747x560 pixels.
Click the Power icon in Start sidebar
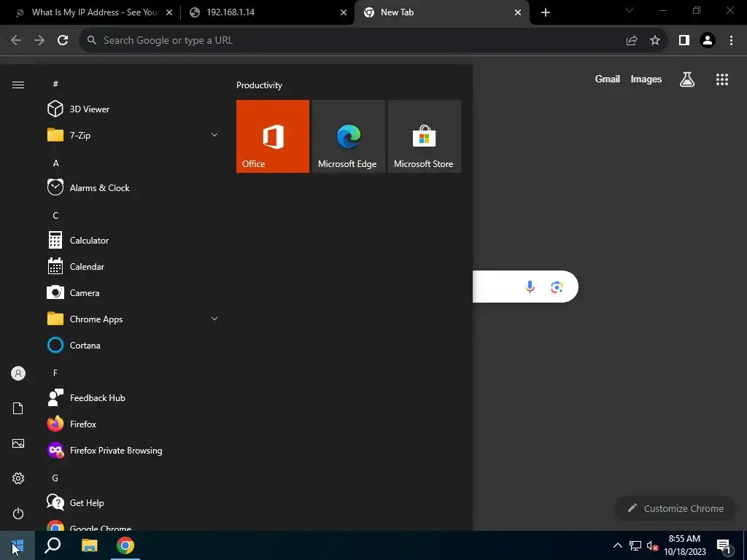click(x=18, y=513)
